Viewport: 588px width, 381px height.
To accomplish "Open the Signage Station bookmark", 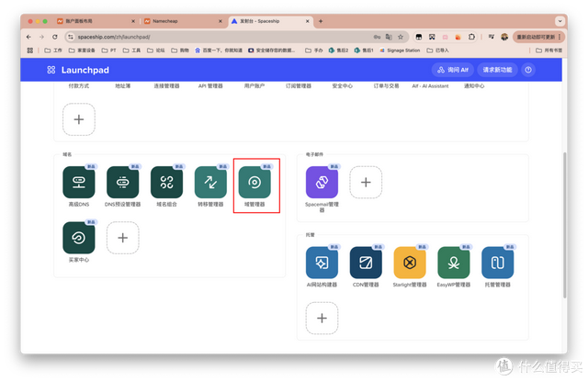I will point(400,50).
